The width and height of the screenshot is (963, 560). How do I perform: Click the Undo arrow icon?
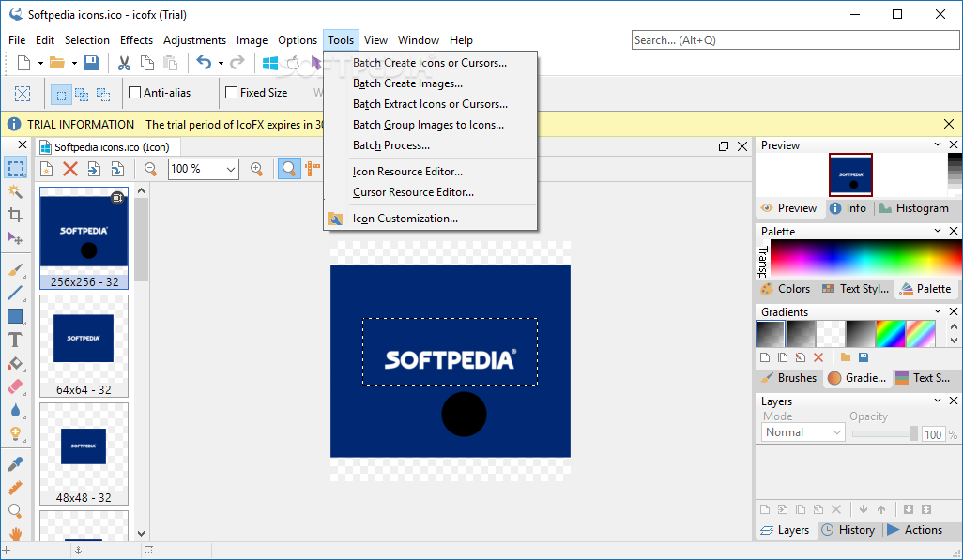point(204,63)
